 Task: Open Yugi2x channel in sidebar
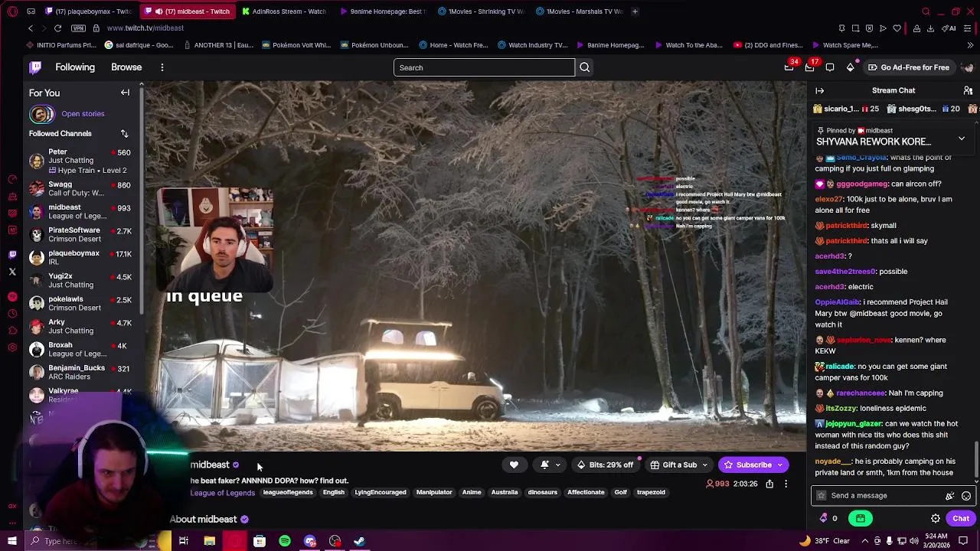(80, 280)
